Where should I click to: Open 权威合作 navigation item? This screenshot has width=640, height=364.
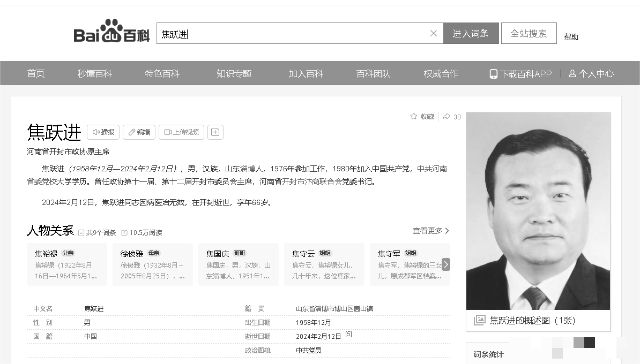tap(441, 73)
